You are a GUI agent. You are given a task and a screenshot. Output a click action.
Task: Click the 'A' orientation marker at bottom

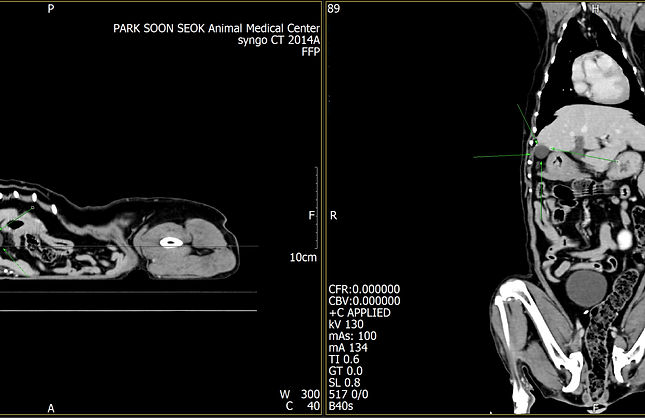click(x=51, y=408)
